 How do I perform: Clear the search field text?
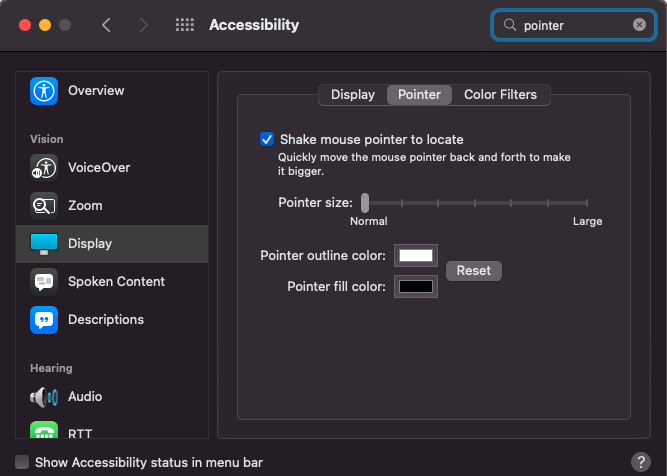[639, 25]
